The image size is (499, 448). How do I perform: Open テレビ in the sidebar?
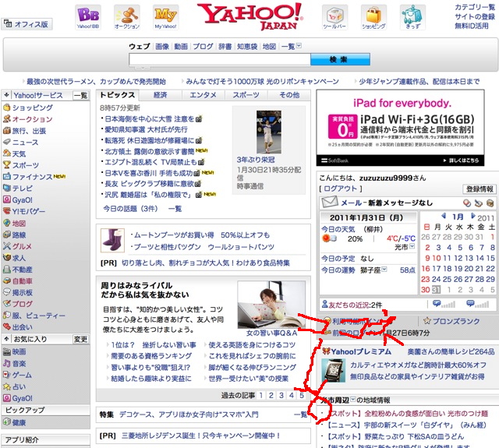(23, 189)
